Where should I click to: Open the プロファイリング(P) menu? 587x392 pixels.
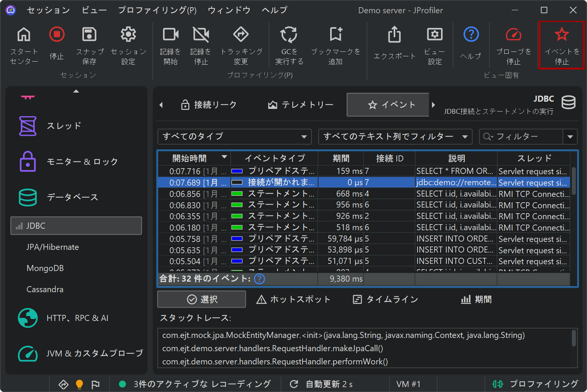pyautogui.click(x=157, y=10)
